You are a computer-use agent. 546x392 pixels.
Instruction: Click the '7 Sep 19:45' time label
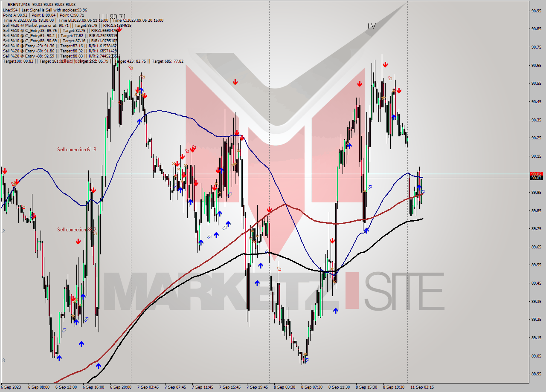click(257, 387)
